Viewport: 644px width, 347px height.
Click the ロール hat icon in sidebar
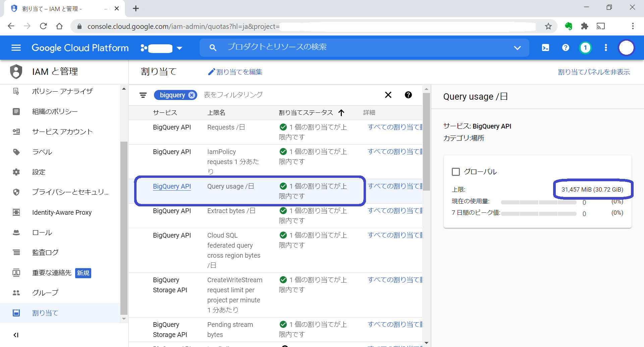click(16, 232)
